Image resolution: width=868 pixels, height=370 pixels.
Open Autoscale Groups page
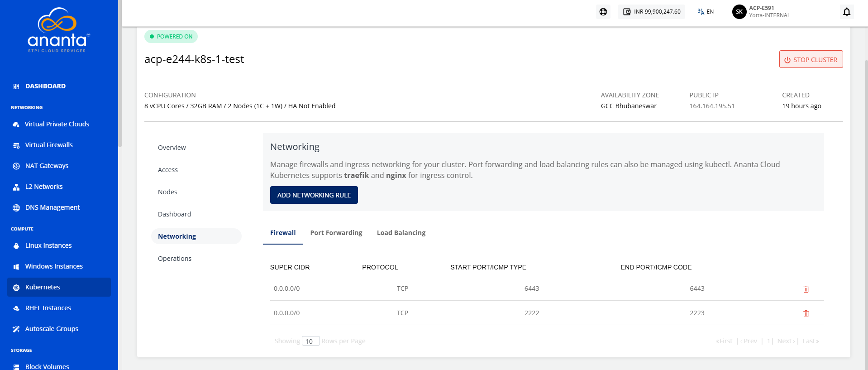[52, 329]
